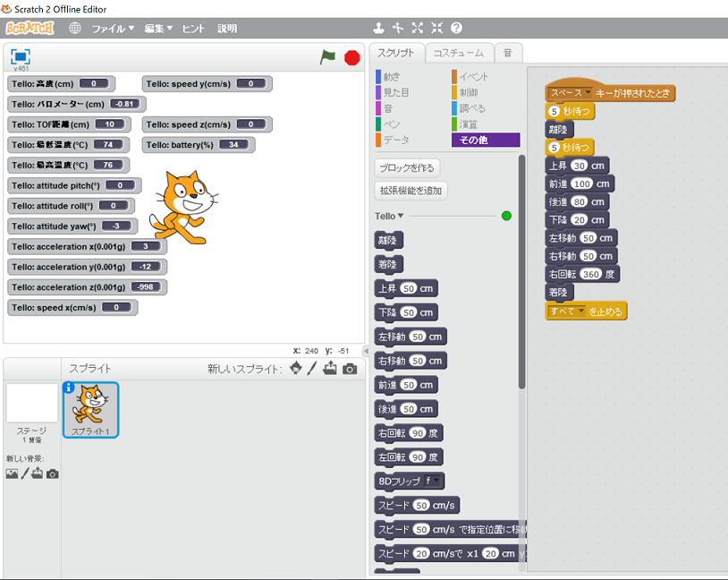Select the Grow sprite tool
This screenshot has height=580, width=728.
coord(418,29)
